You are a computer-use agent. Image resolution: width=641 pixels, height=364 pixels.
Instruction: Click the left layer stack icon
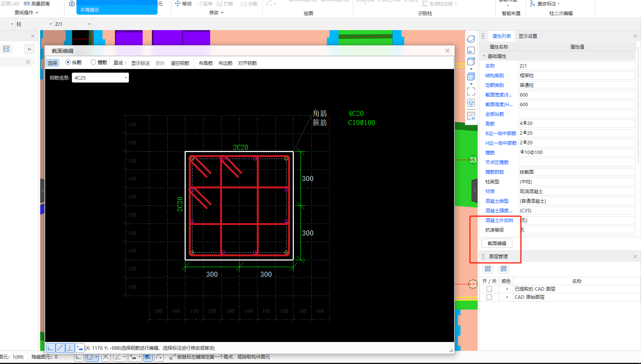tap(488, 269)
